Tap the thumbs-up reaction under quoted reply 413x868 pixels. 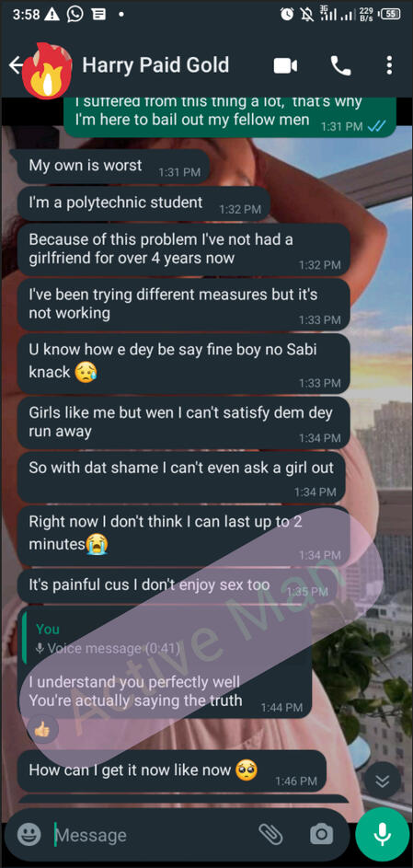tap(42, 730)
